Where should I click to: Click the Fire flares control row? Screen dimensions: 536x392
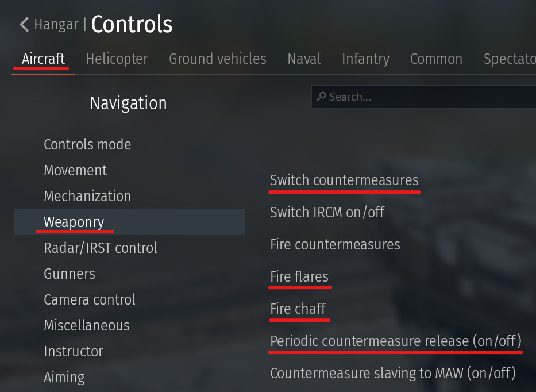point(299,276)
